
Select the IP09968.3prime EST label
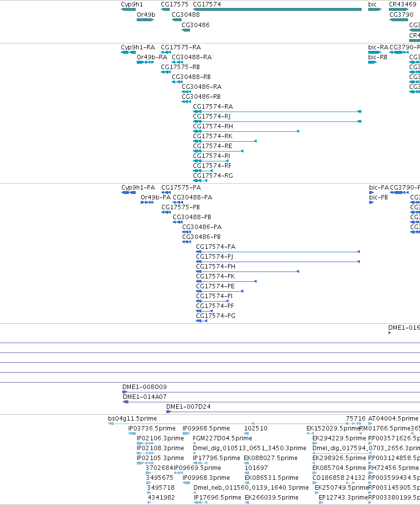[206, 478]
